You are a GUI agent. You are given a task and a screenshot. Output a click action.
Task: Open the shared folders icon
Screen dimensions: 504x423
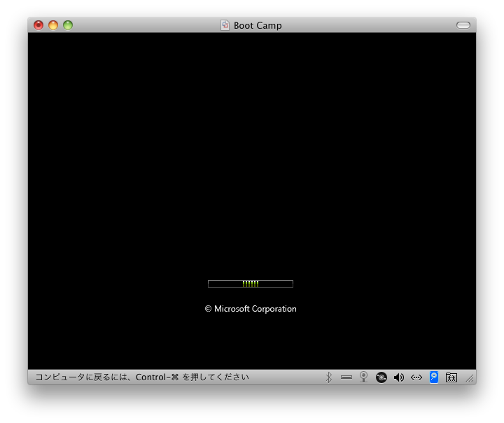tap(451, 377)
